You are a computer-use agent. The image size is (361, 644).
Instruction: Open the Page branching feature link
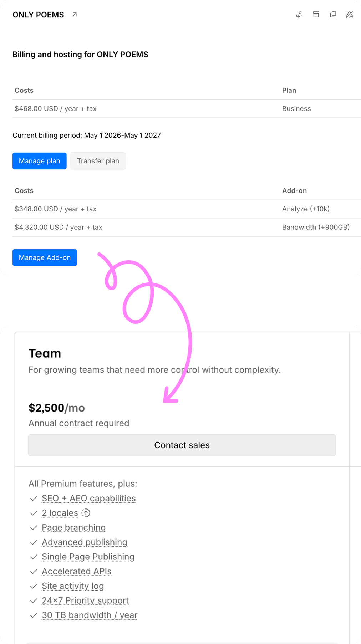[74, 528]
